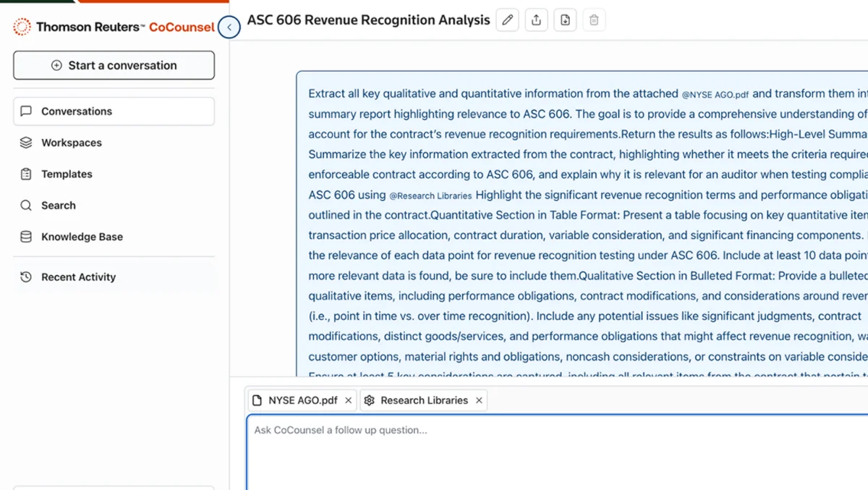Click the pencil icon to rename the analysis
The image size is (868, 490).
(x=507, y=20)
